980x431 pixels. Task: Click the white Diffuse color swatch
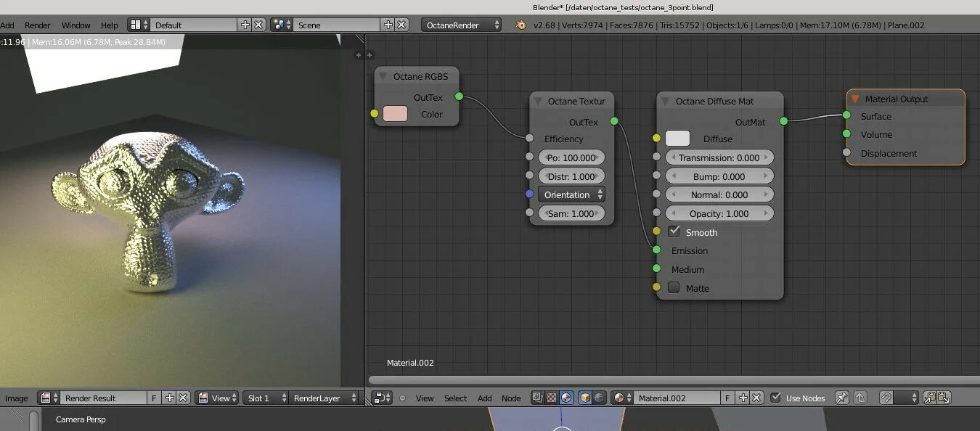[677, 139]
